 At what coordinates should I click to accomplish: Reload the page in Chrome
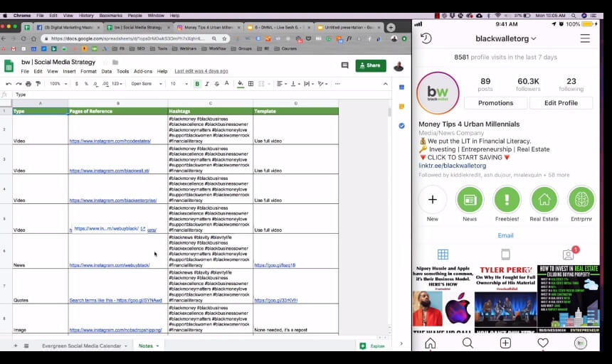23,38
